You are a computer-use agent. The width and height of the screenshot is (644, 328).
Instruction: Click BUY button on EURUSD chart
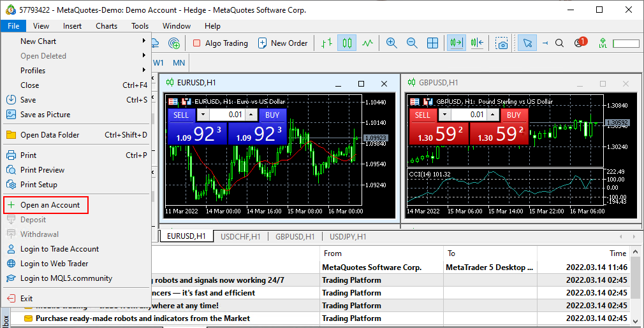[x=272, y=115]
